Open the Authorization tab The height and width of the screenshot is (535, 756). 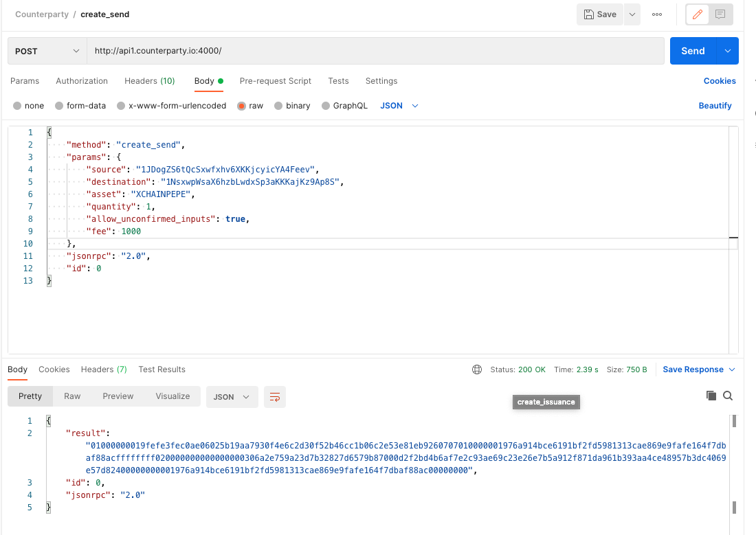pos(82,81)
